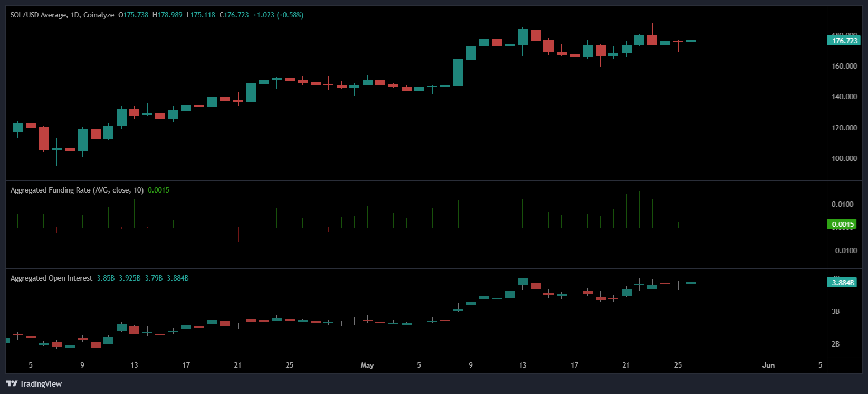
Task: Click the 3.85B open value in Open Interest legend
Action: pos(106,278)
